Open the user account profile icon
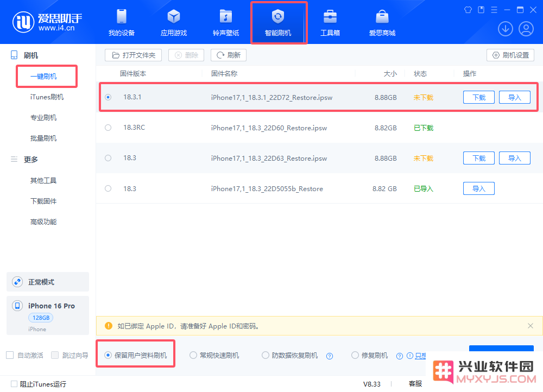Image resolution: width=543 pixels, height=392 pixels. [526, 29]
